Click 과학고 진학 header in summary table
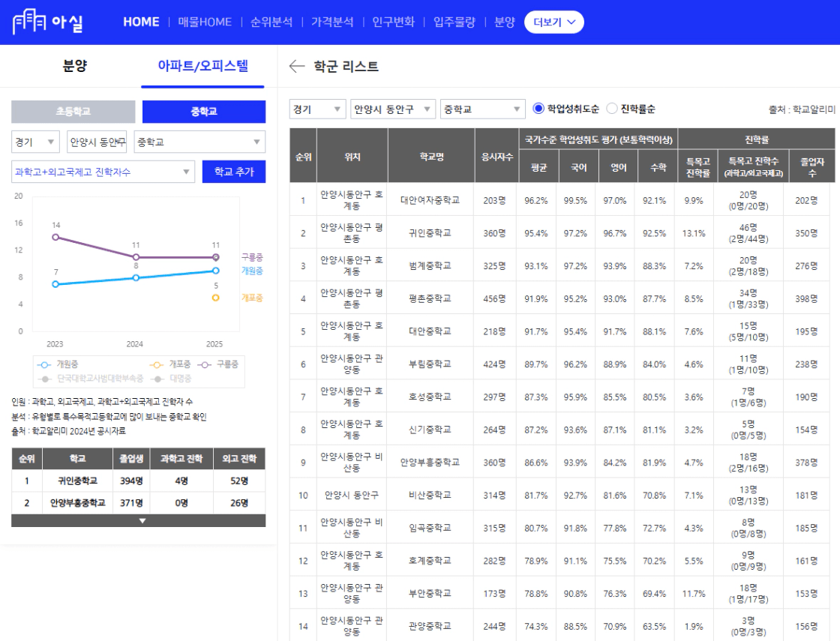This screenshot has height=641, width=840. click(x=181, y=458)
